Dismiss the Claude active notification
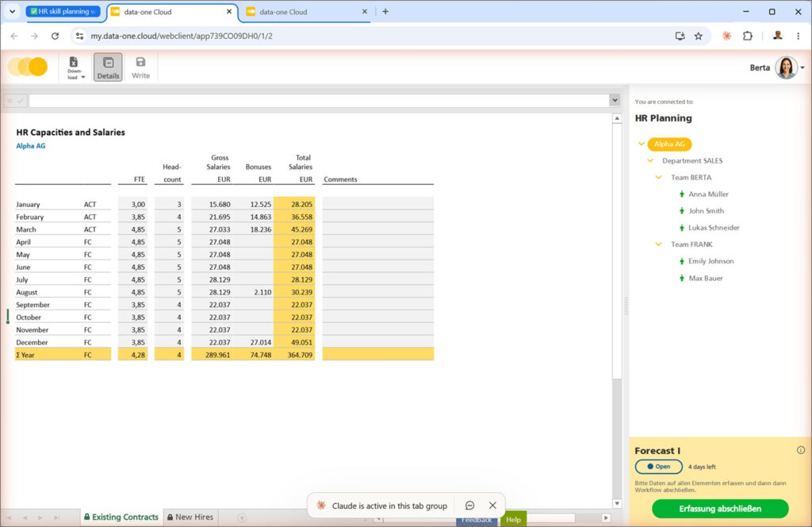This screenshot has width=812, height=527. click(x=492, y=506)
